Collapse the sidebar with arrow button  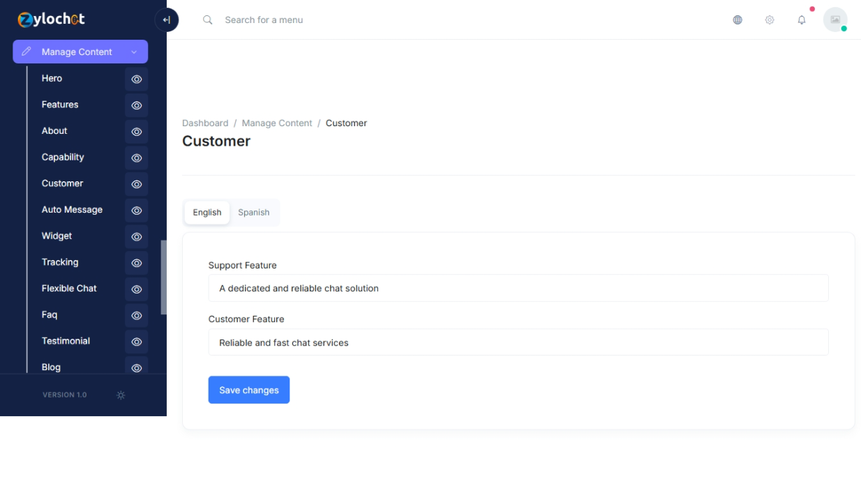click(x=166, y=20)
